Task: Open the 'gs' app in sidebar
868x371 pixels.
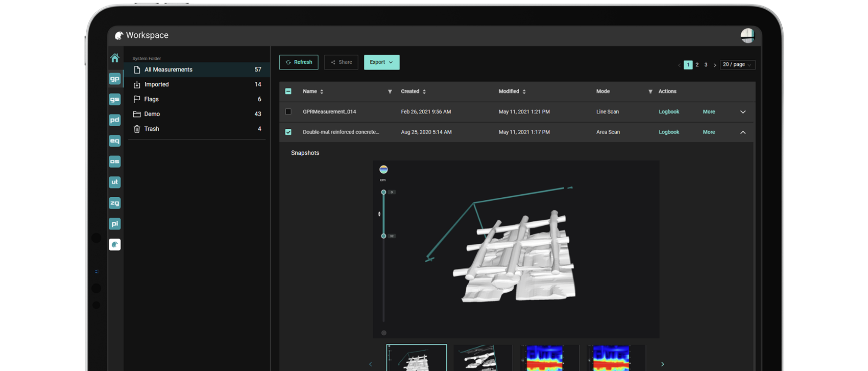Action: pyautogui.click(x=115, y=99)
